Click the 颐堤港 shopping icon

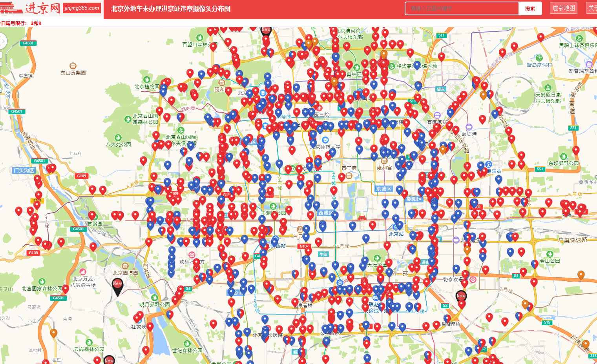coord(469,127)
